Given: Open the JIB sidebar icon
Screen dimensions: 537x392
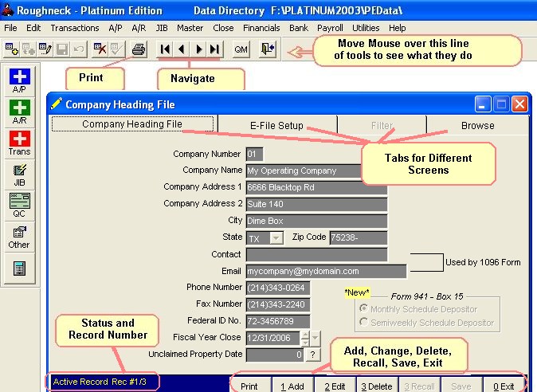Looking at the screenshot, I should (x=20, y=174).
